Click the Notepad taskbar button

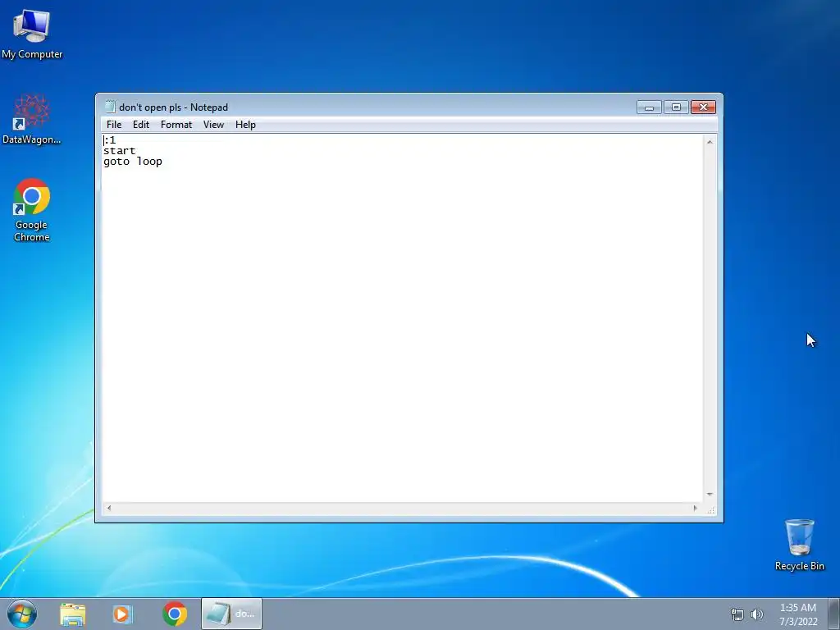point(231,614)
